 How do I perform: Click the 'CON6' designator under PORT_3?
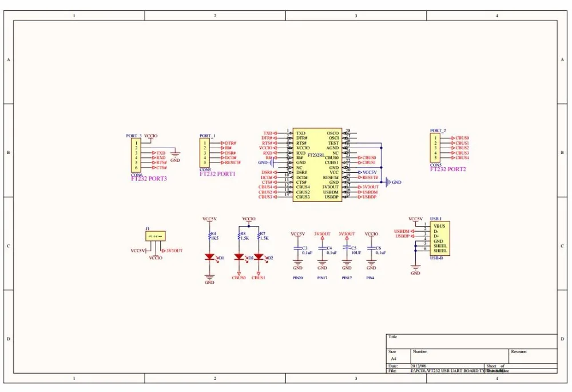click(136, 175)
